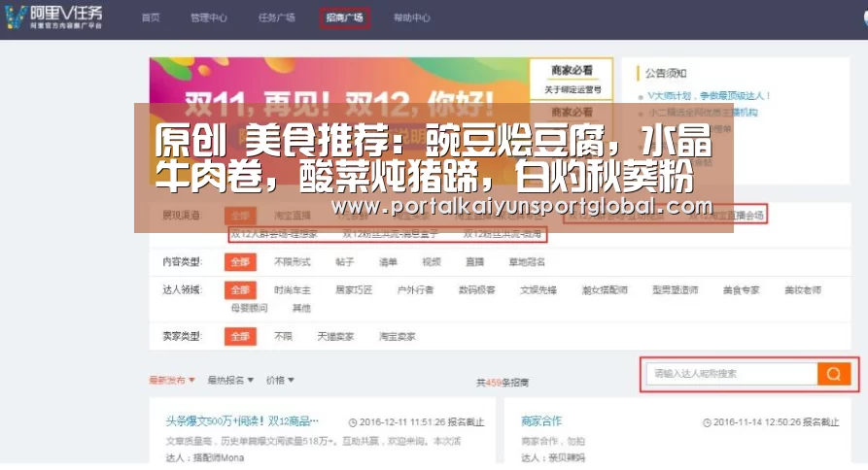Filter by 居家巧匠 talent field
This screenshot has width=868, height=470.
pos(354,290)
